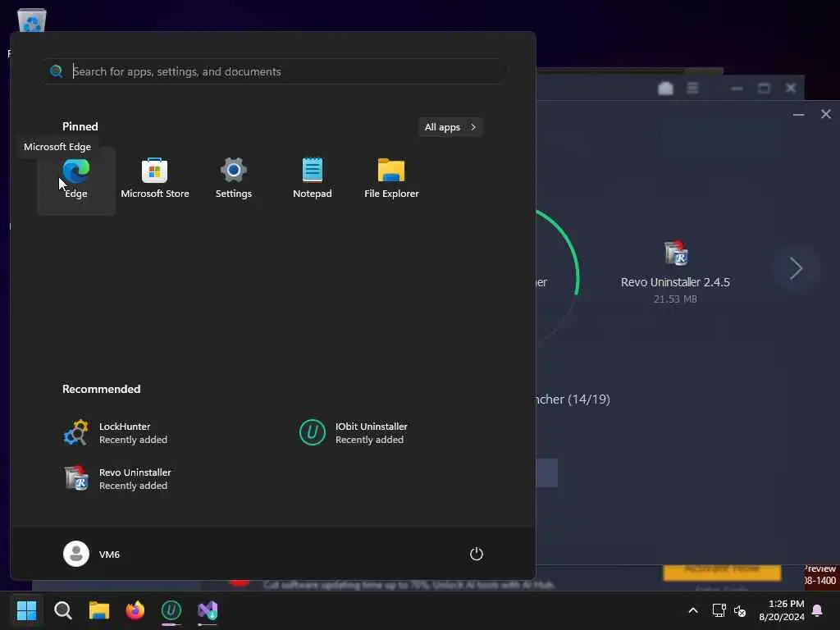
Task: Click the muted volume tray icon
Action: click(x=740, y=610)
